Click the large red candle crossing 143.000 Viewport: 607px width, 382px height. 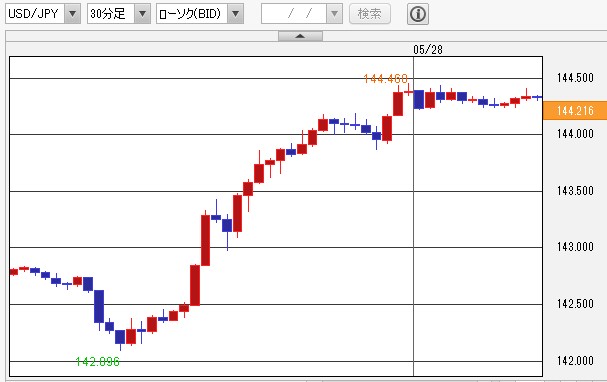[205, 240]
